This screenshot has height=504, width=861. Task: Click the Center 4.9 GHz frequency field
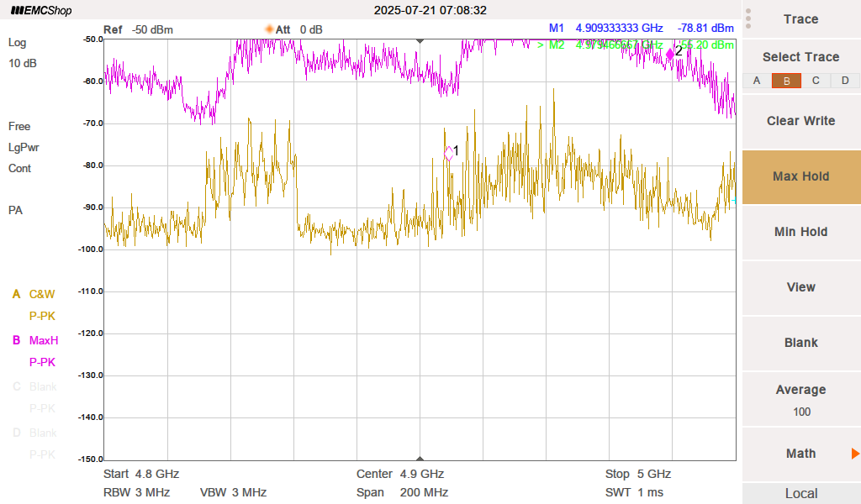[x=400, y=474]
